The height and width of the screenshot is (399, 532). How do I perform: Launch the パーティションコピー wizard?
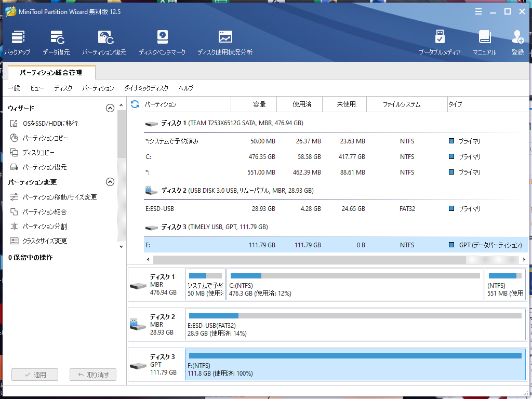[x=39, y=138]
